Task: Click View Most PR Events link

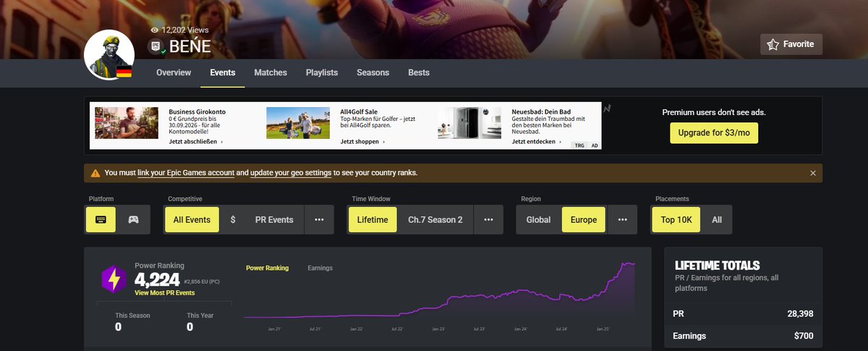Action: 164,293
